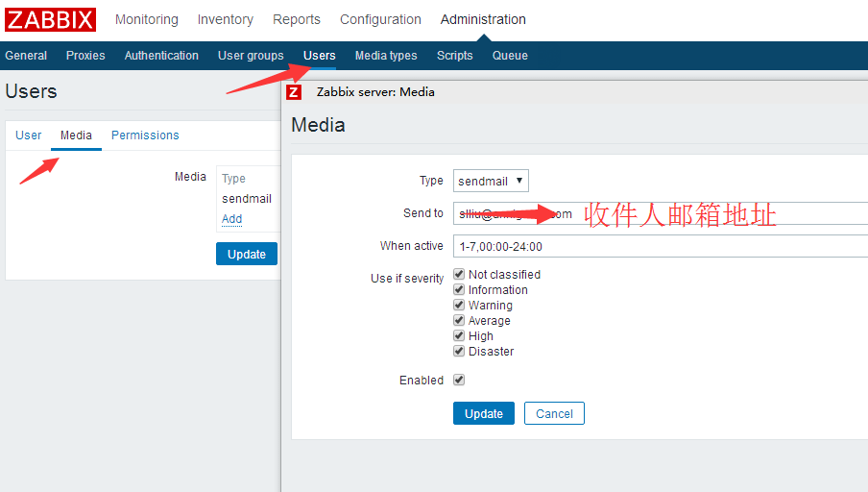Viewport: 868px width, 492px height.
Task: Go to Authentication submenu
Action: 161,56
